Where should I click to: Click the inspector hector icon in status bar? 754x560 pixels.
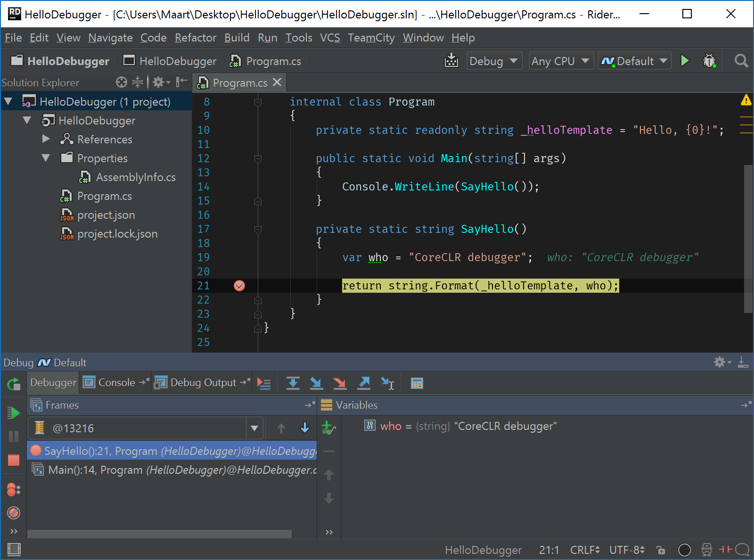coord(706,550)
